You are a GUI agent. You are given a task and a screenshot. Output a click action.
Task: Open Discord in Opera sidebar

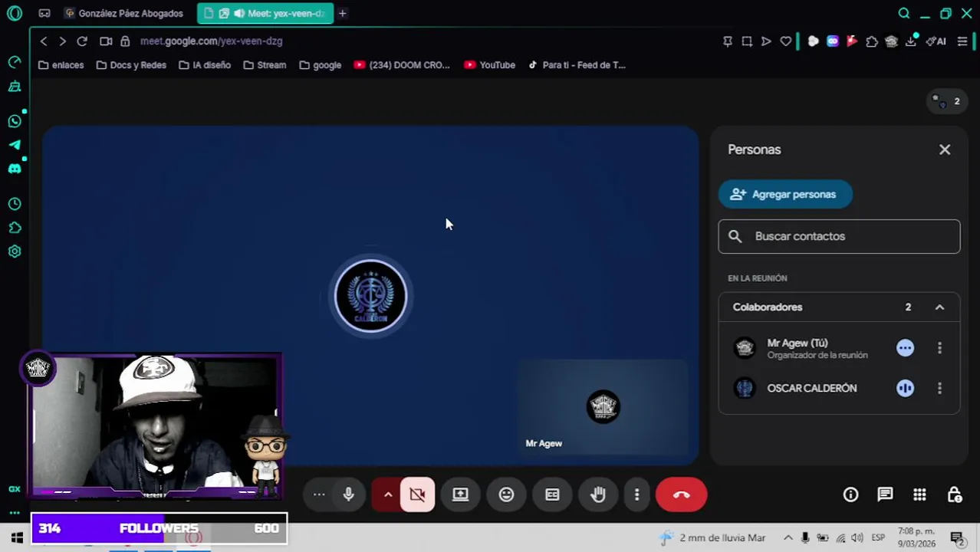point(15,169)
